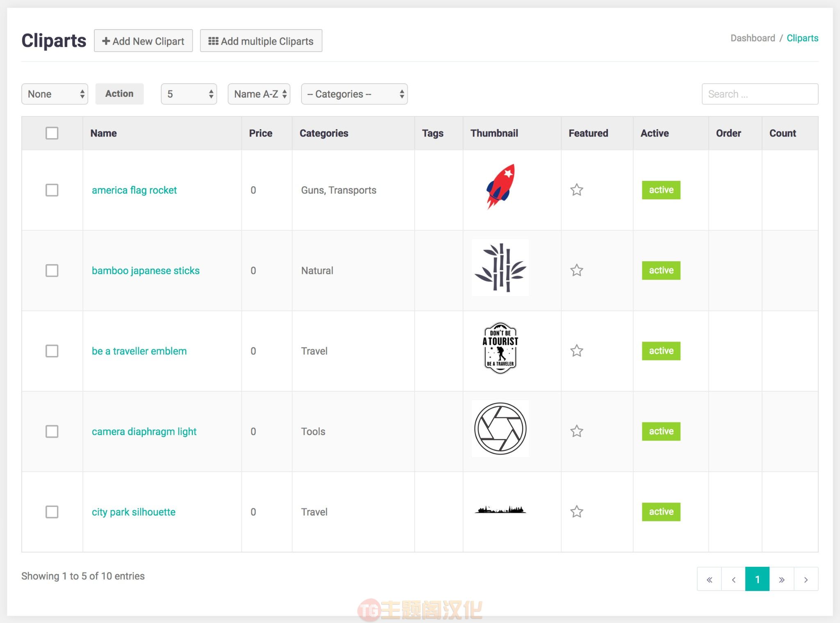840x623 pixels.
Task: Click the camera diaphragm thumbnail
Action: (x=500, y=429)
